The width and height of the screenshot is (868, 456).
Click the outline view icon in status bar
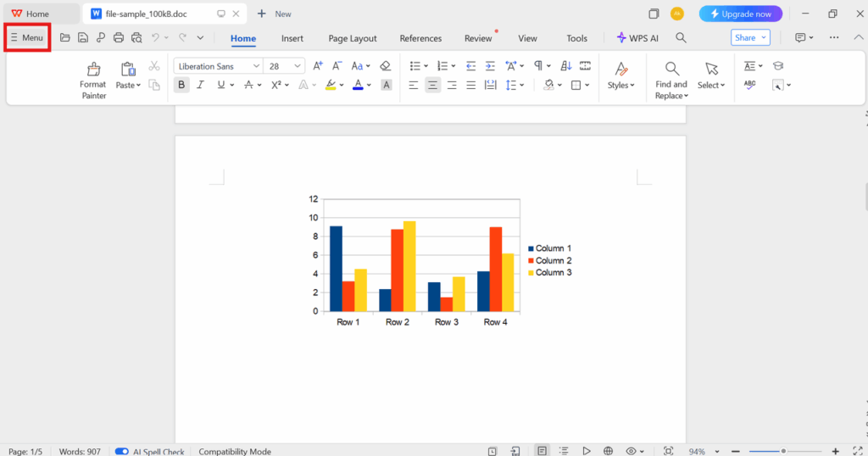click(564, 451)
